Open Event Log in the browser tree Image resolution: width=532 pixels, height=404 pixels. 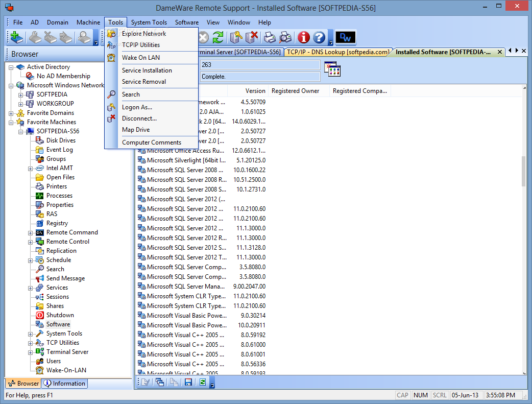point(59,149)
